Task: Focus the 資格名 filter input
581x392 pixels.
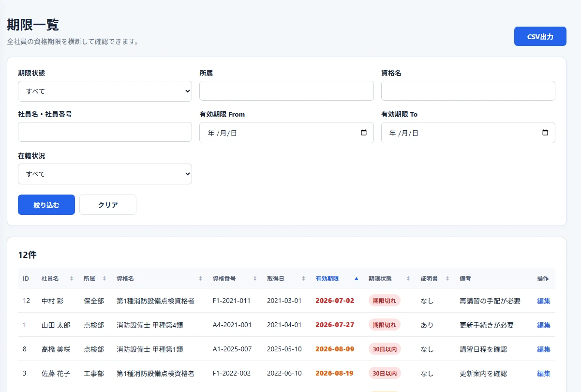Action: click(x=468, y=91)
